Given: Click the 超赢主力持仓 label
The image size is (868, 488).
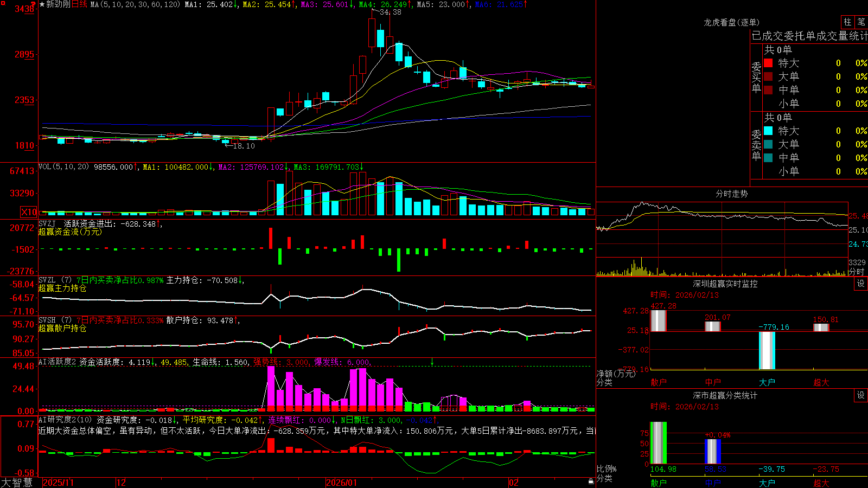Looking at the screenshot, I should click(62, 288).
